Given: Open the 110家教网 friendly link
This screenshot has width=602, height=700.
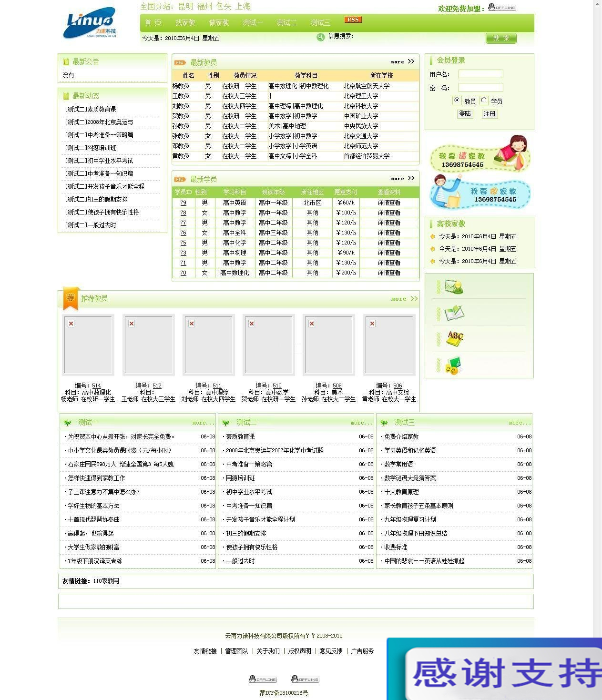Looking at the screenshot, I should pyautogui.click(x=106, y=581).
